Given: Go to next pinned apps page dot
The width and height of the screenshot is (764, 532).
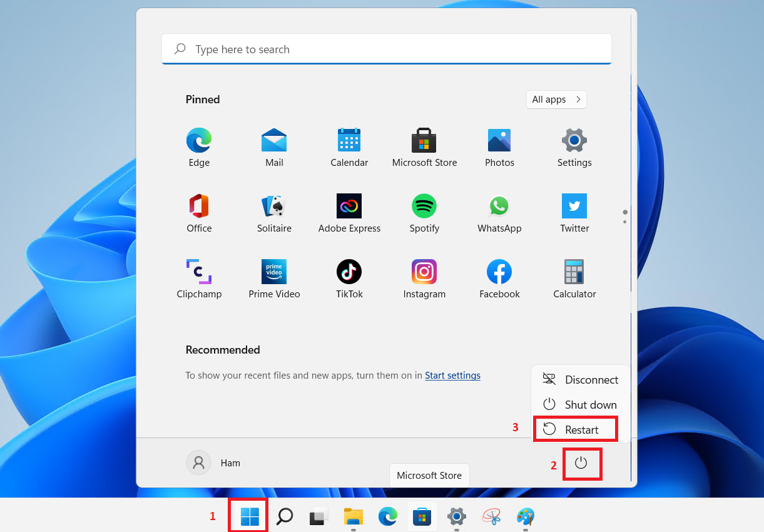Looking at the screenshot, I should [x=624, y=222].
